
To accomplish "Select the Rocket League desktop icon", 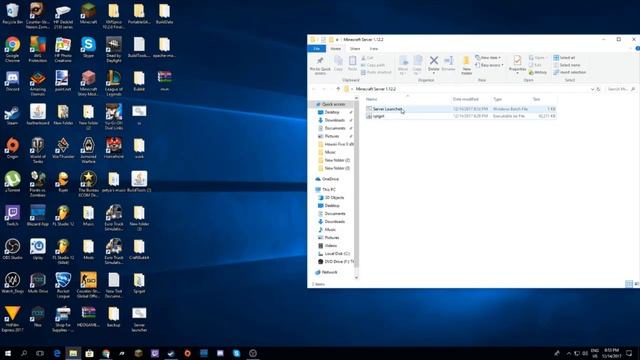I will pos(63,285).
